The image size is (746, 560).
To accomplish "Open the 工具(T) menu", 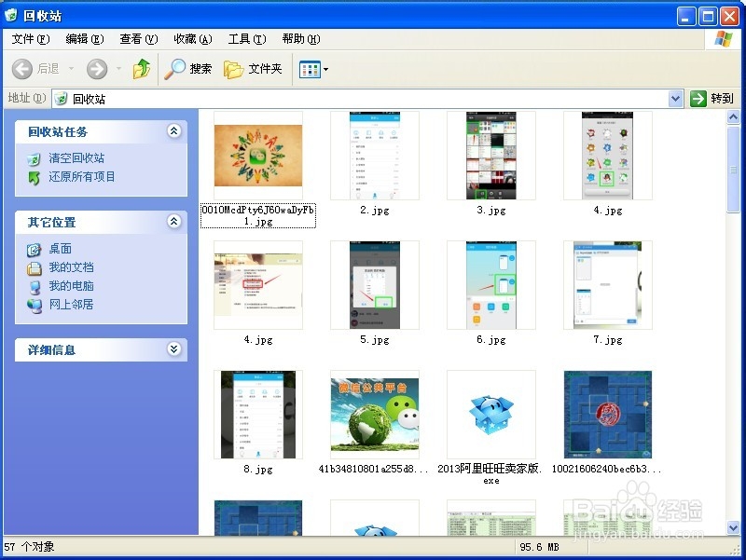I will point(247,39).
